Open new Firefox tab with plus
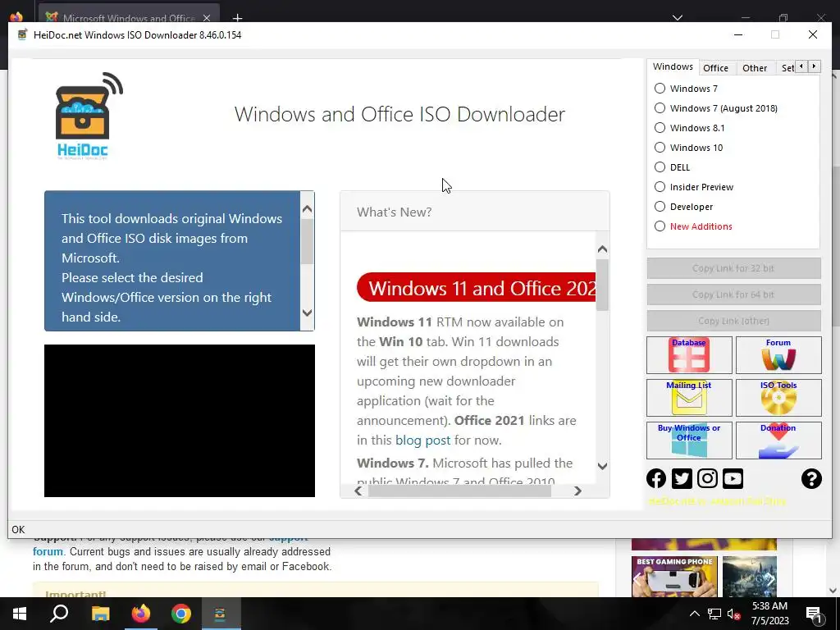The image size is (840, 630). (237, 18)
